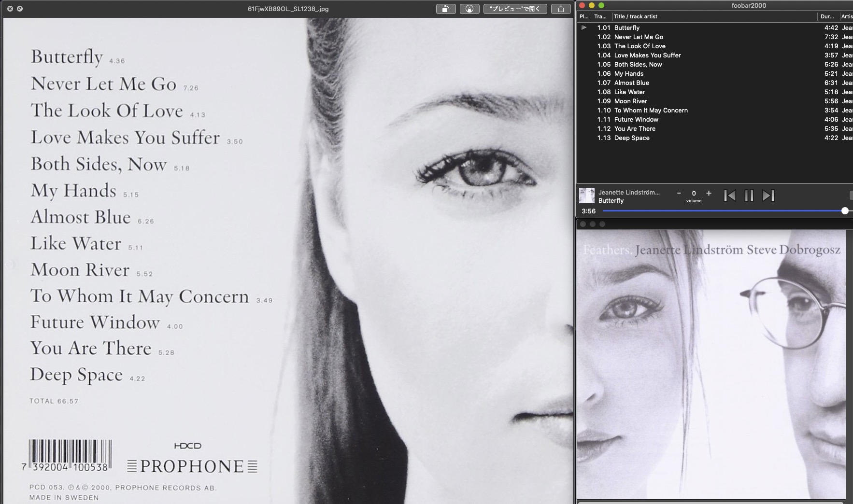Increase volume with the plus button

point(709,193)
